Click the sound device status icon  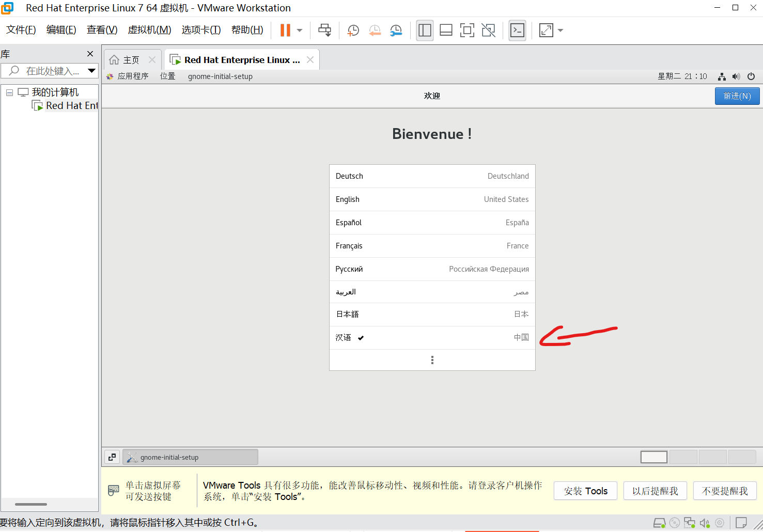point(705,523)
